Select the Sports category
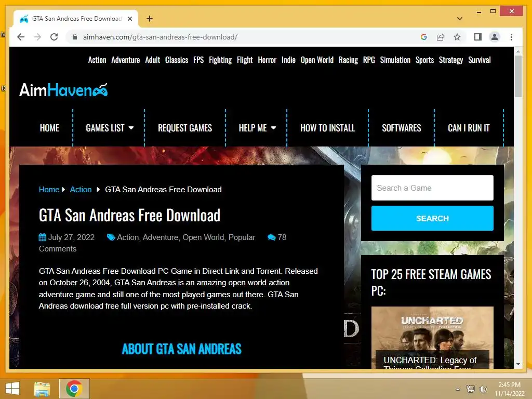 coord(425,60)
